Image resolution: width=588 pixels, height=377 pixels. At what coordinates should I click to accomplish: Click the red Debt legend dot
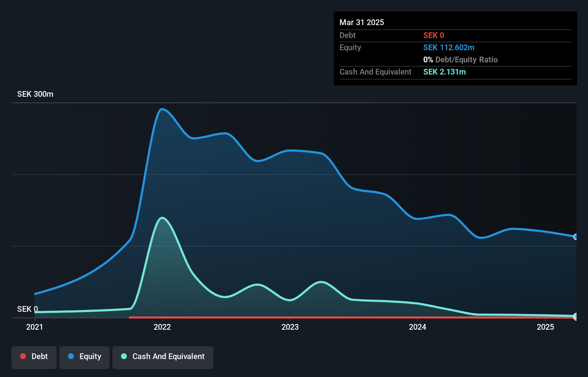23,356
